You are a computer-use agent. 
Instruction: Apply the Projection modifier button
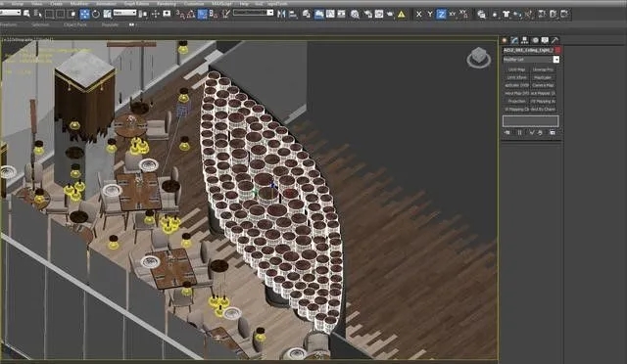516,102
